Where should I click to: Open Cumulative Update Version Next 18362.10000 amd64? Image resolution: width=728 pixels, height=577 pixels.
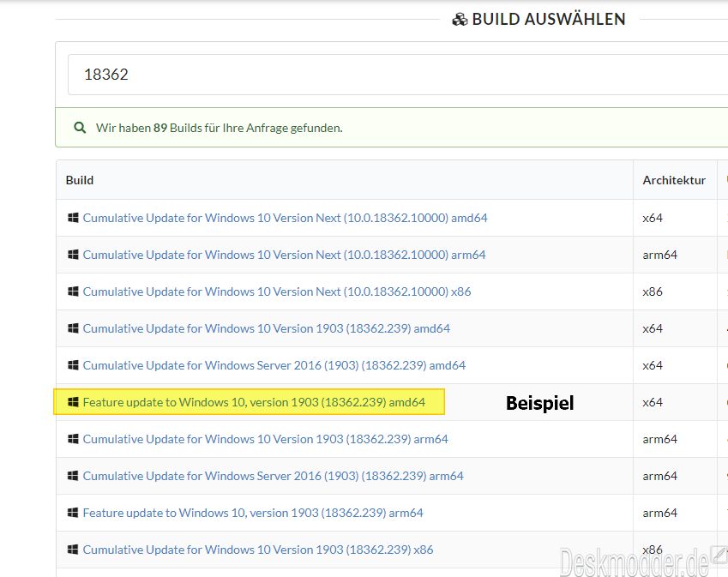tap(285, 218)
